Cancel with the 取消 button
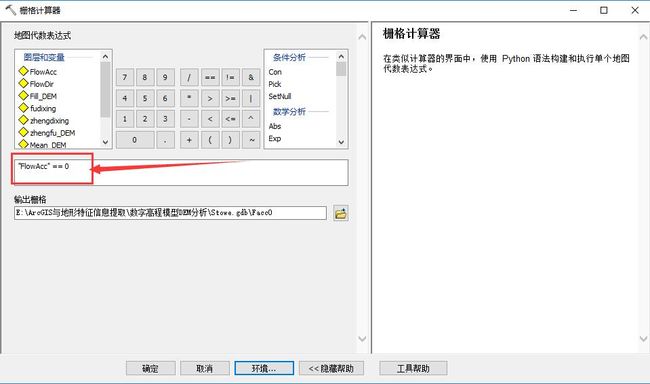The image size is (650, 384). tap(205, 368)
